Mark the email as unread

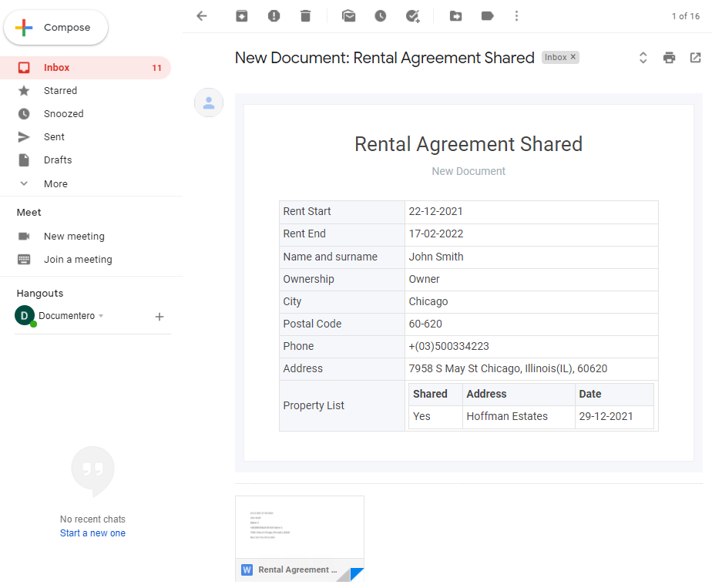[x=348, y=16]
